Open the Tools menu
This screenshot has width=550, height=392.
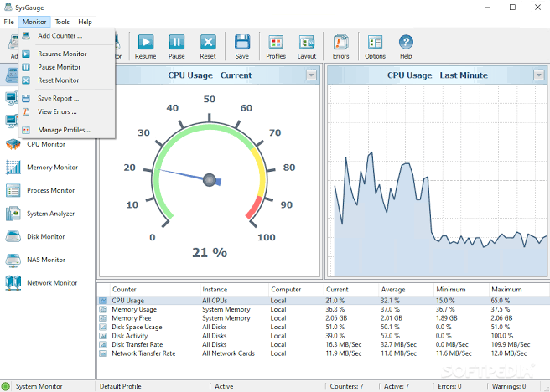tap(62, 22)
